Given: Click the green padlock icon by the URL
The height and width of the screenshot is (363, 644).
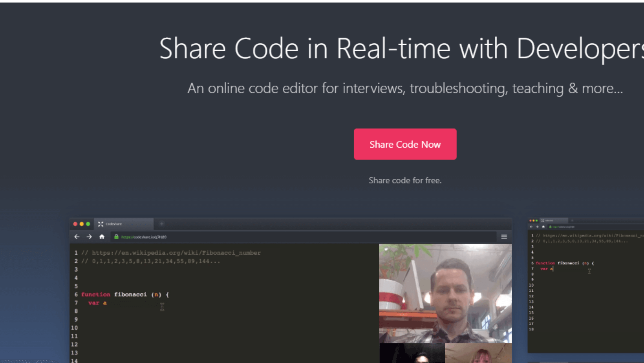Looking at the screenshot, I should pos(116,237).
